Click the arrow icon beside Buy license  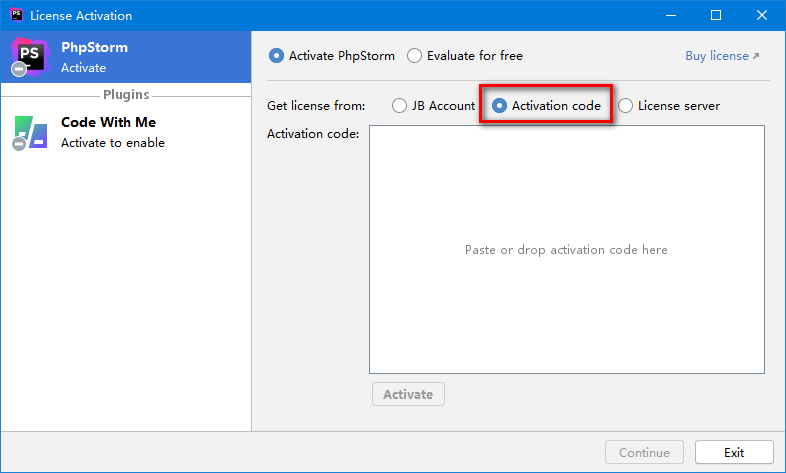click(x=756, y=57)
